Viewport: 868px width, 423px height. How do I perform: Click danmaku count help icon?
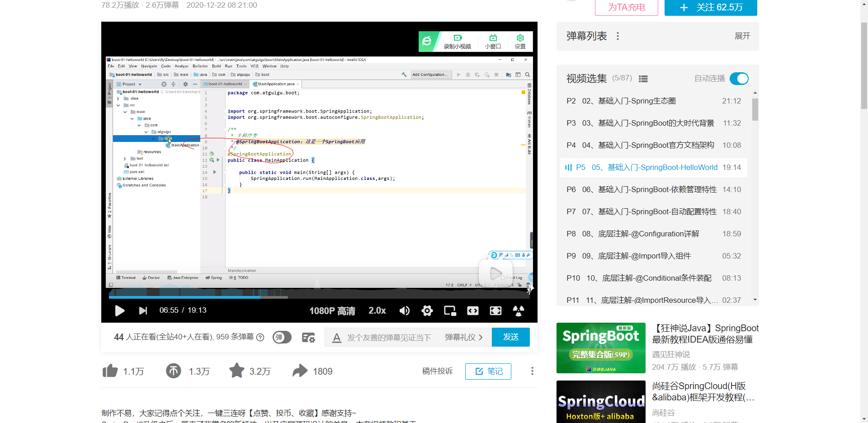260,337
